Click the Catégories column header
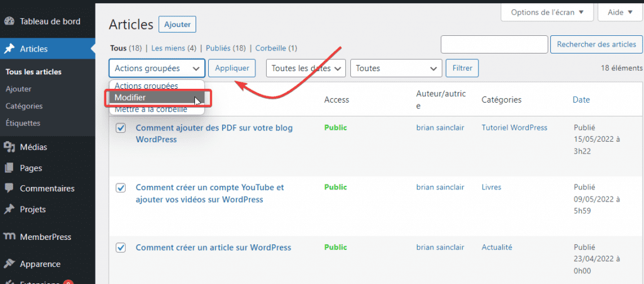Image resolution: width=644 pixels, height=284 pixels. 501,99
